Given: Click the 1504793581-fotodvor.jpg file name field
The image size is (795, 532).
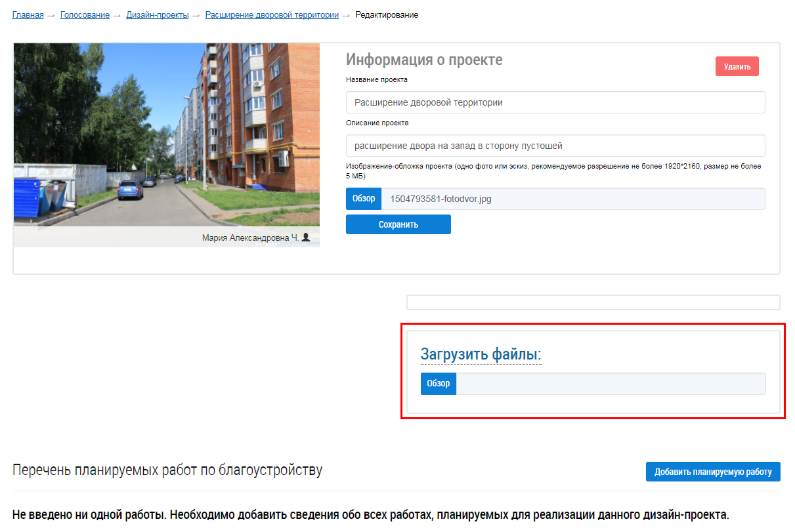Looking at the screenshot, I should (x=573, y=199).
